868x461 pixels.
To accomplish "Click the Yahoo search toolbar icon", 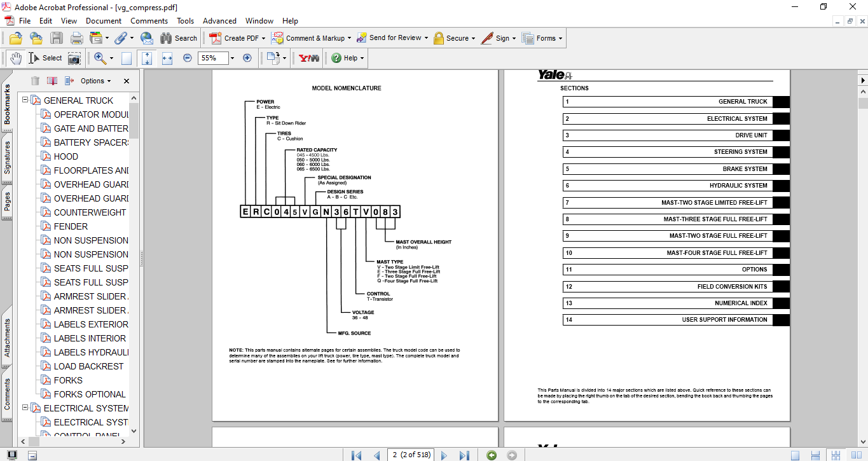I will [x=309, y=58].
